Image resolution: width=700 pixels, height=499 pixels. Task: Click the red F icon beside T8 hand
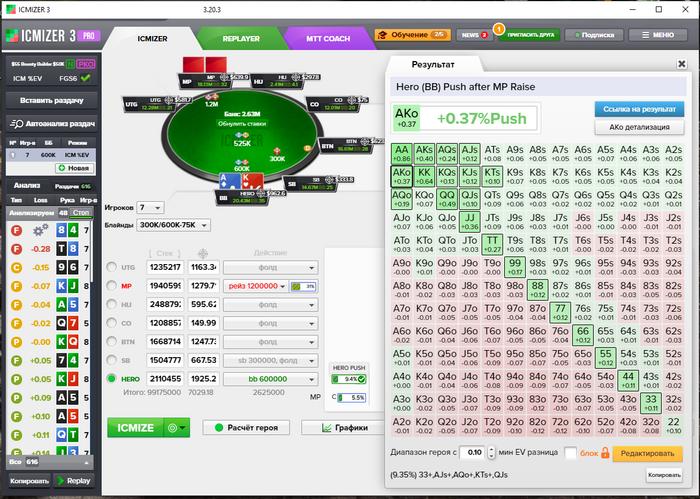(17, 249)
